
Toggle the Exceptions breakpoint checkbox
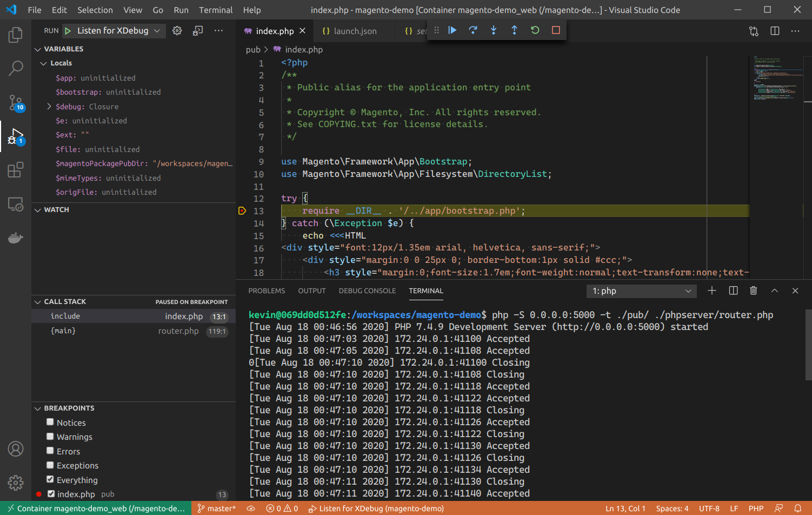pos(50,465)
